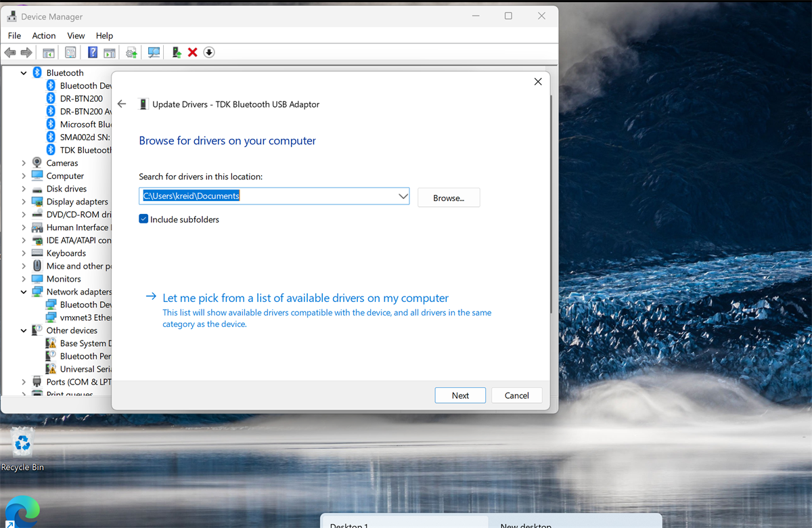The height and width of the screenshot is (528, 812).
Task: Click the Device Manager title bar icon
Action: 12,16
